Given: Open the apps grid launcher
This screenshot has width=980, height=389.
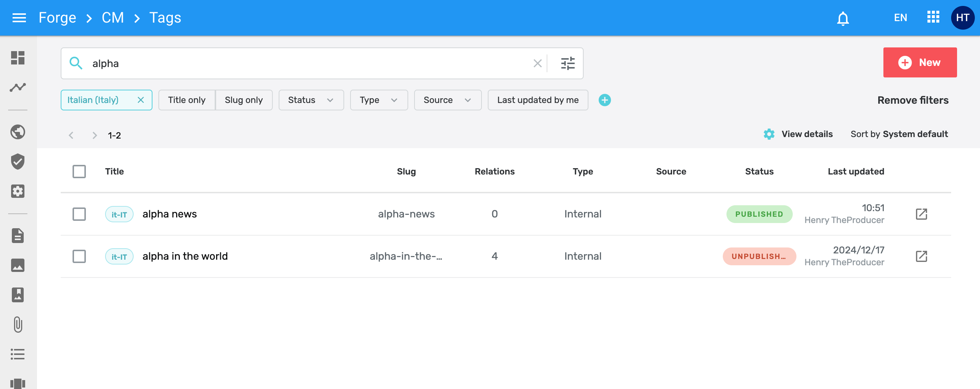Looking at the screenshot, I should (x=933, y=17).
